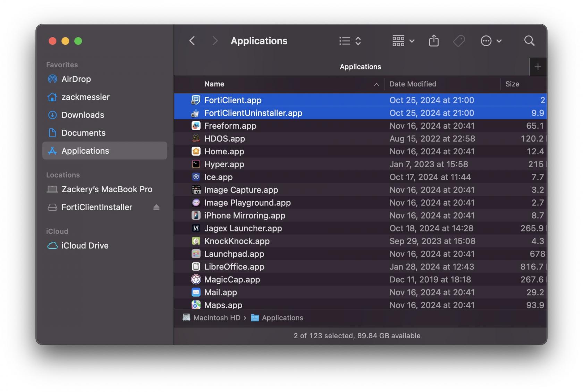This screenshot has width=583, height=392.
Task: Click the LibreOffice.app icon
Action: (196, 267)
